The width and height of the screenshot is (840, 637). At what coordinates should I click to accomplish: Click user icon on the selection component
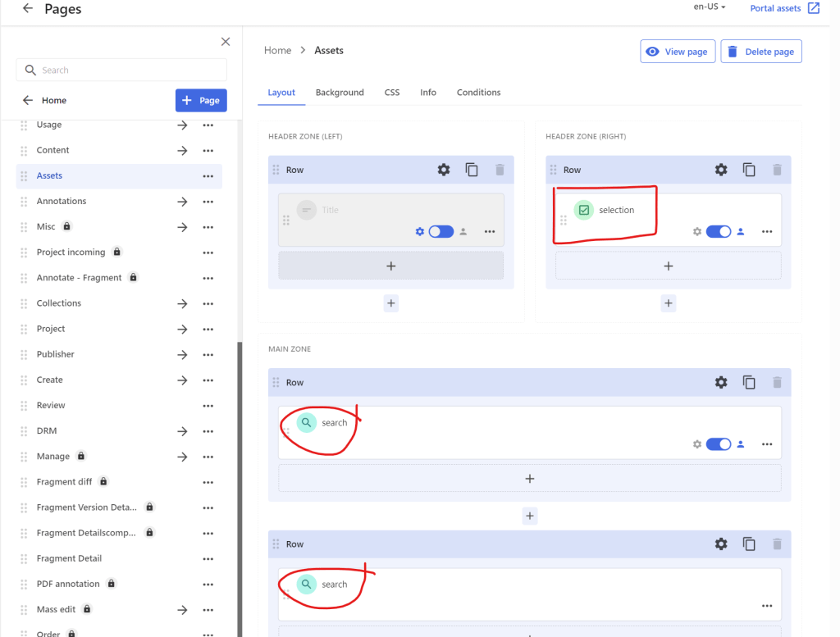[x=741, y=232]
